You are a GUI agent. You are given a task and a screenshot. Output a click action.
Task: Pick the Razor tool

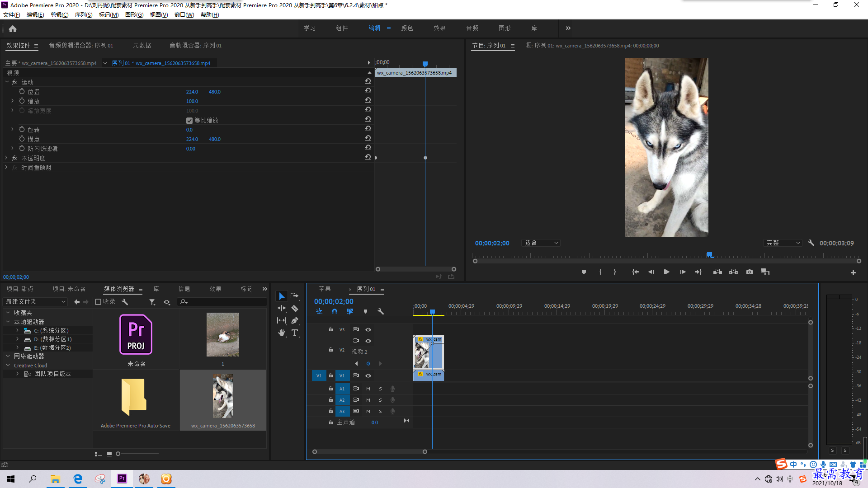pyautogui.click(x=295, y=308)
